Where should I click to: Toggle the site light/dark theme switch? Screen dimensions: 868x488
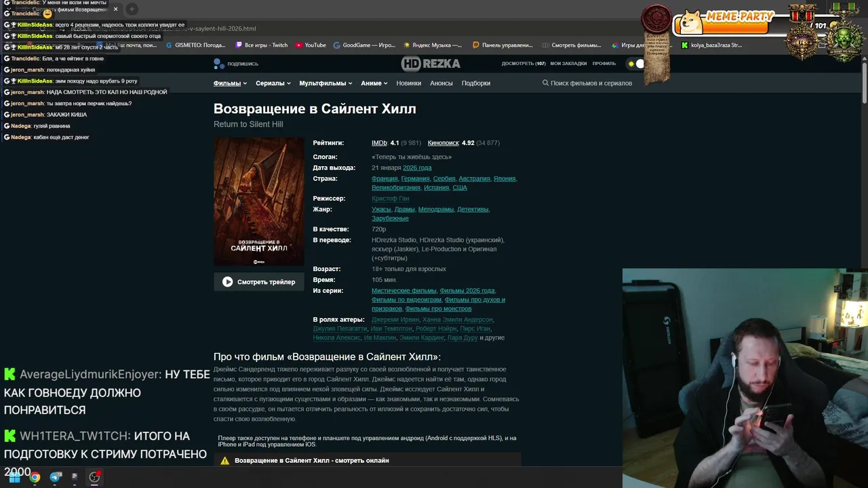pos(636,64)
